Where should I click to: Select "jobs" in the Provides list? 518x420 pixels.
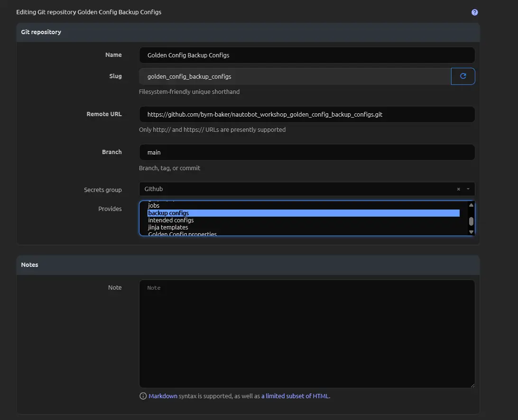pyautogui.click(x=154, y=206)
